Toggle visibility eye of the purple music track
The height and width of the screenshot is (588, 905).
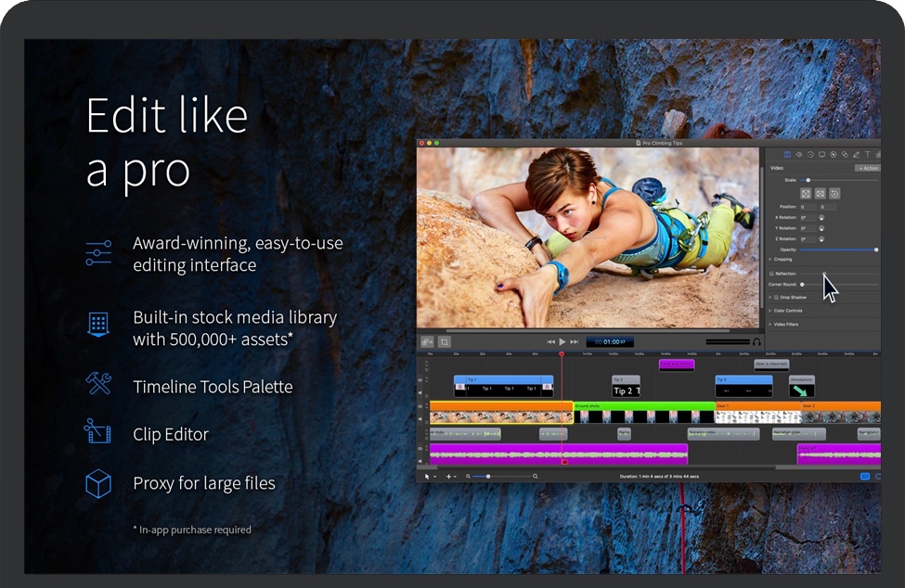point(420,448)
